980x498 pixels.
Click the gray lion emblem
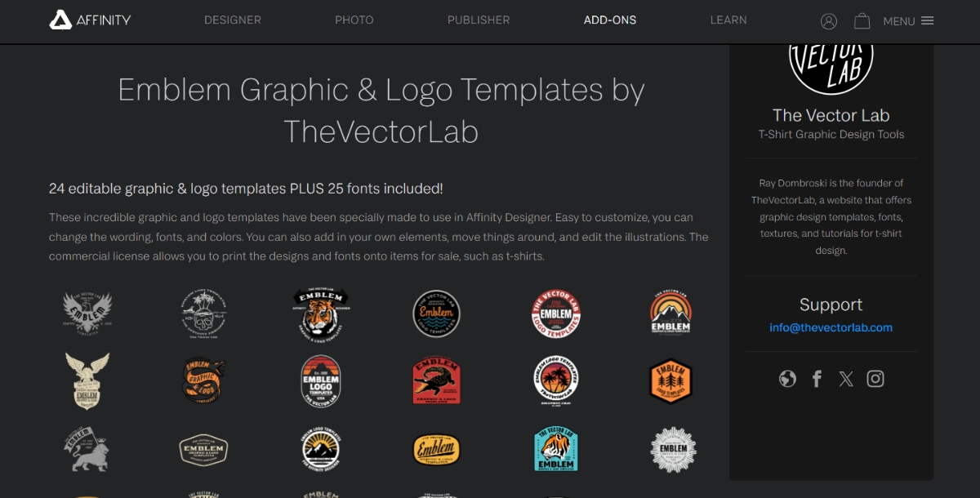87,449
